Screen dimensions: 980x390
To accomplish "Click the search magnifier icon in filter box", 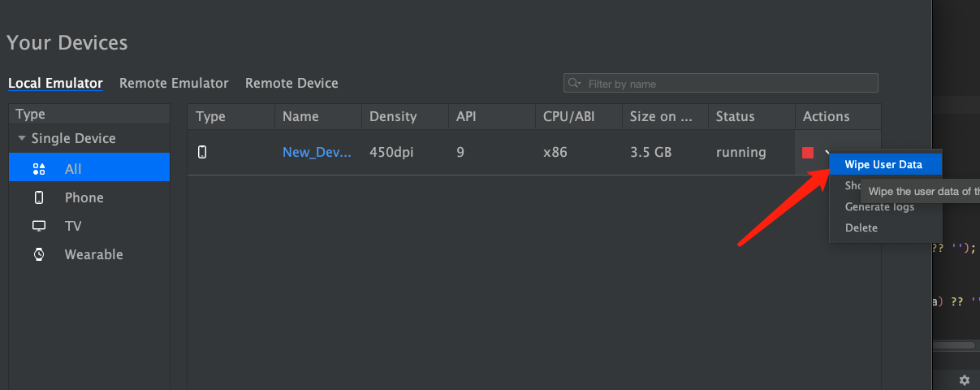I will click(x=575, y=83).
